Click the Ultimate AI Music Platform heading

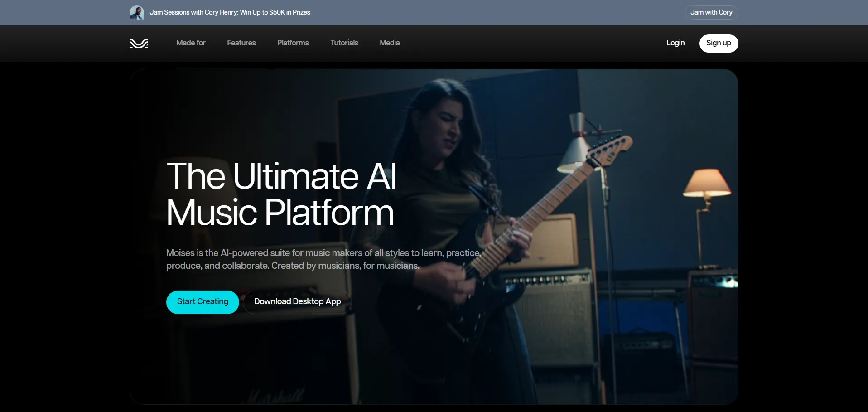pos(281,194)
